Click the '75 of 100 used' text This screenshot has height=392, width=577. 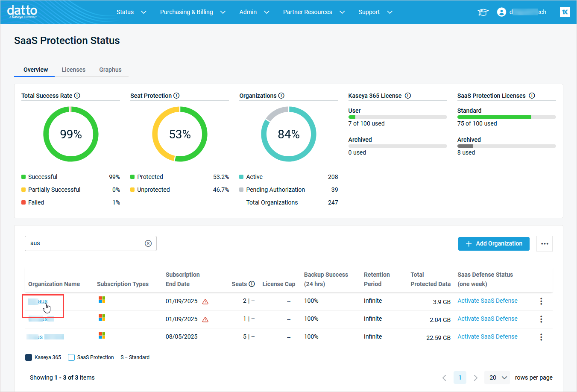[x=477, y=123]
